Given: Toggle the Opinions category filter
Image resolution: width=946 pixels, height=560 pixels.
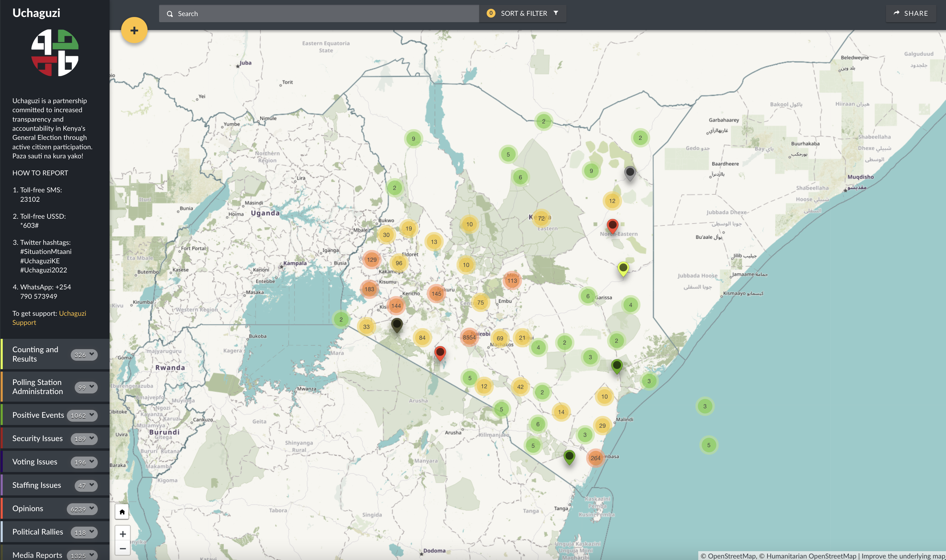Looking at the screenshot, I should coord(28,508).
